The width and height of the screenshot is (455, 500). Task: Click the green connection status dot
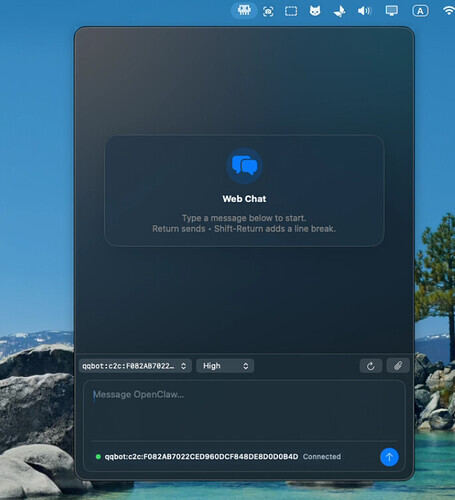pyautogui.click(x=98, y=457)
